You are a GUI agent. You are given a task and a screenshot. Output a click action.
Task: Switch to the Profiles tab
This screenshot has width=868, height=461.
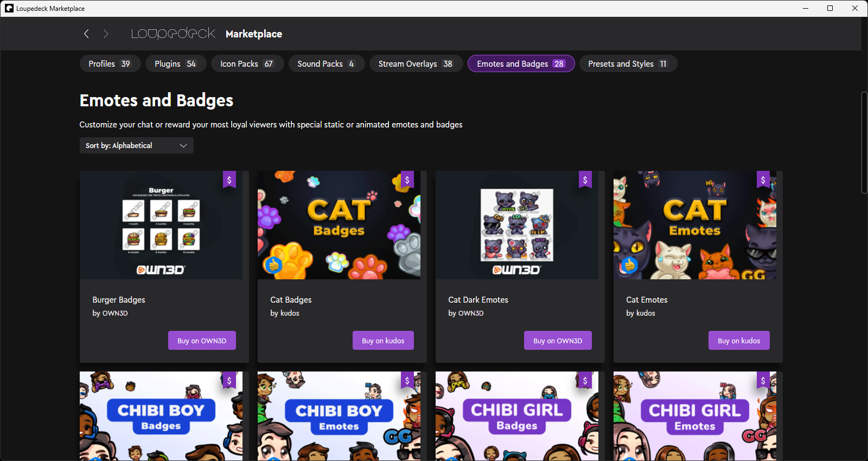coord(110,63)
